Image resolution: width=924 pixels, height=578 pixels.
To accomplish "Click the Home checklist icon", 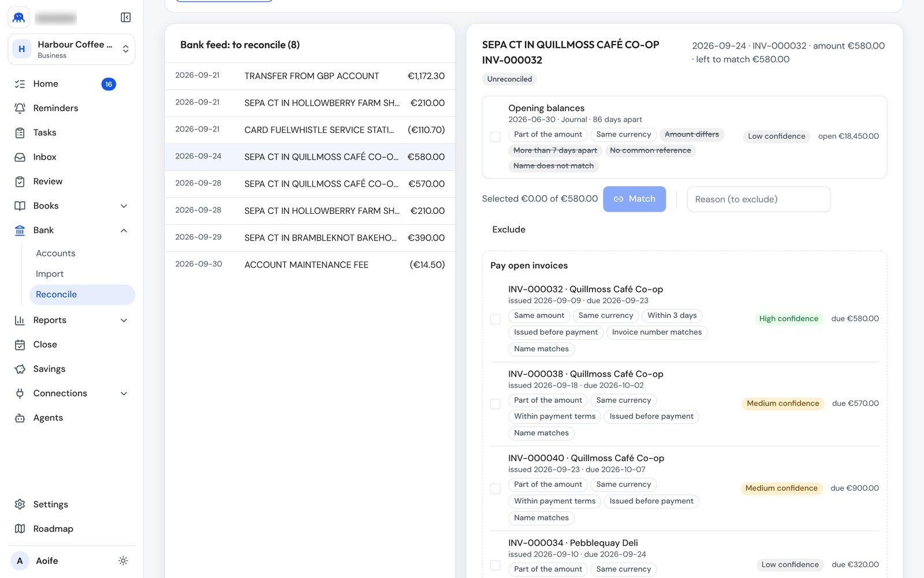I will click(20, 84).
